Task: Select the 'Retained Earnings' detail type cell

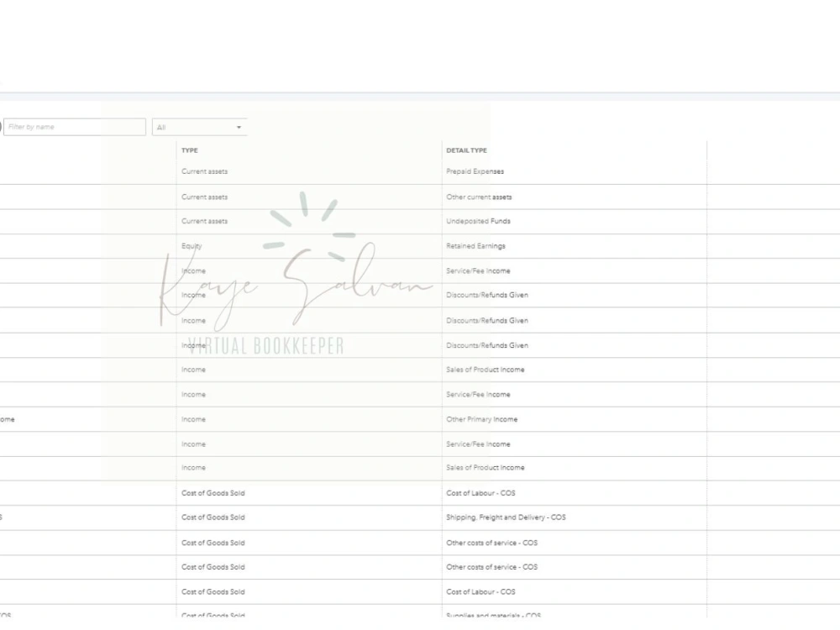Action: 475,246
